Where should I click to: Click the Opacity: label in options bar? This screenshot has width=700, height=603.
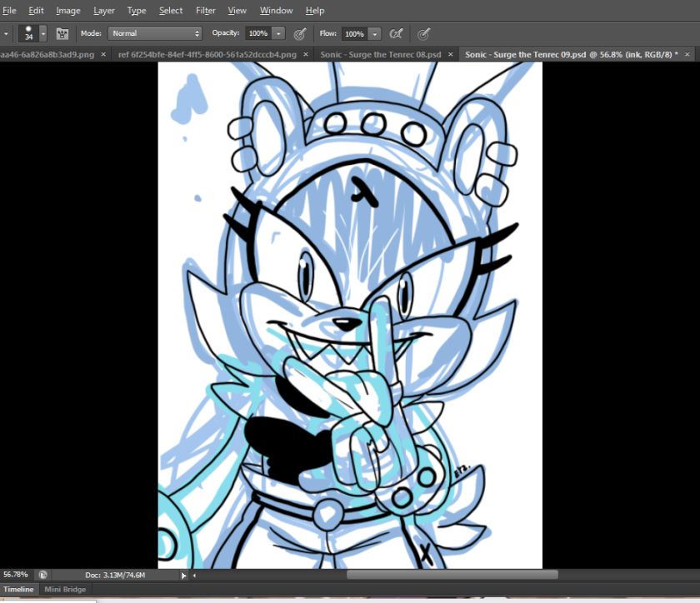pyautogui.click(x=226, y=33)
